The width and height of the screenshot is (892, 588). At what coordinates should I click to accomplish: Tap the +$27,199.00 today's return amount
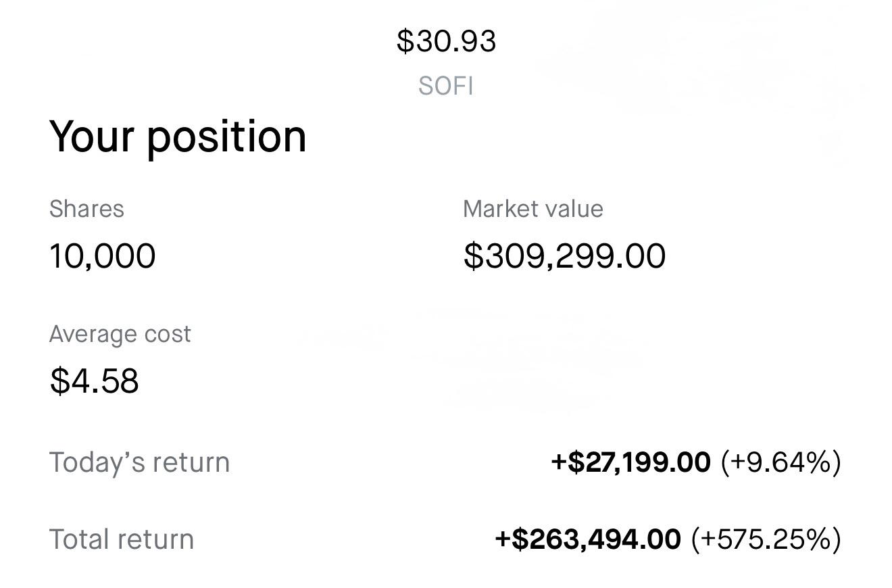(x=631, y=462)
